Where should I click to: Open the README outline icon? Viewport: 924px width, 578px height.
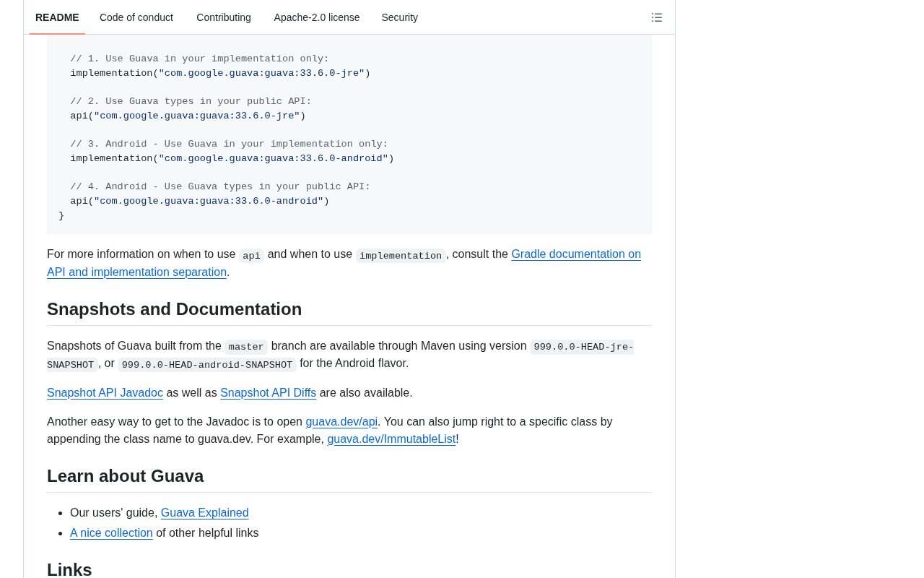tap(657, 17)
